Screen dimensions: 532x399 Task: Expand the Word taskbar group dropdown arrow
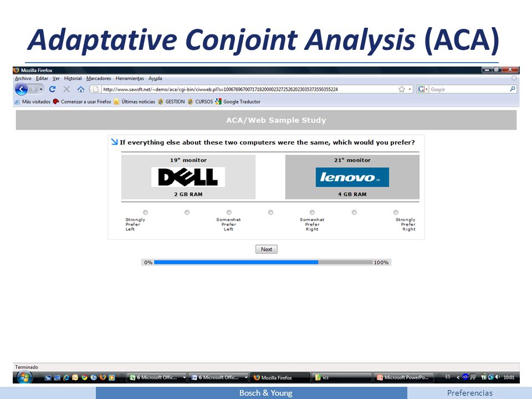[246, 377]
